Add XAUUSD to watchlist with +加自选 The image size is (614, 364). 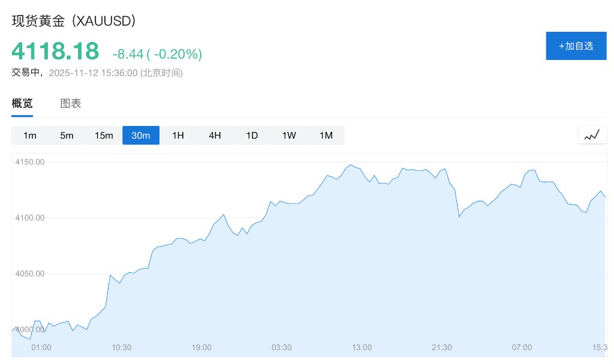tap(576, 46)
